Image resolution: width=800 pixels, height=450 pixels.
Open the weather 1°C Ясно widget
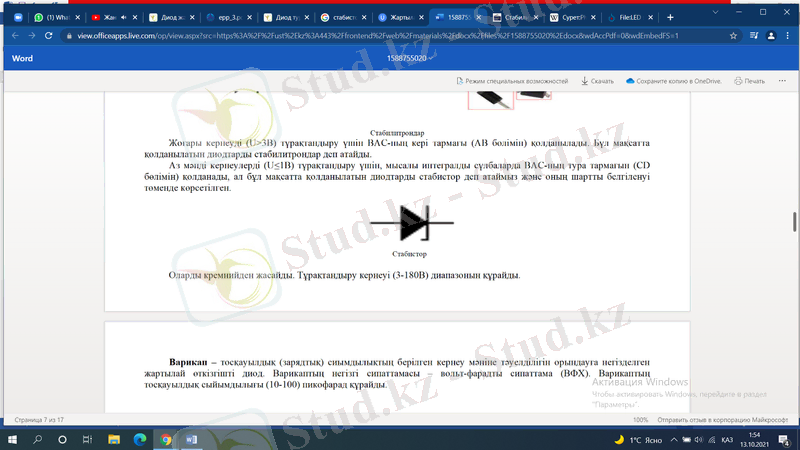[x=638, y=440]
